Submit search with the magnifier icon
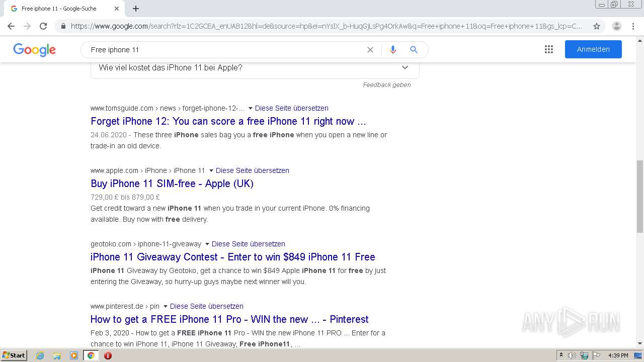Screen dimensions: 644x362 point(414,50)
